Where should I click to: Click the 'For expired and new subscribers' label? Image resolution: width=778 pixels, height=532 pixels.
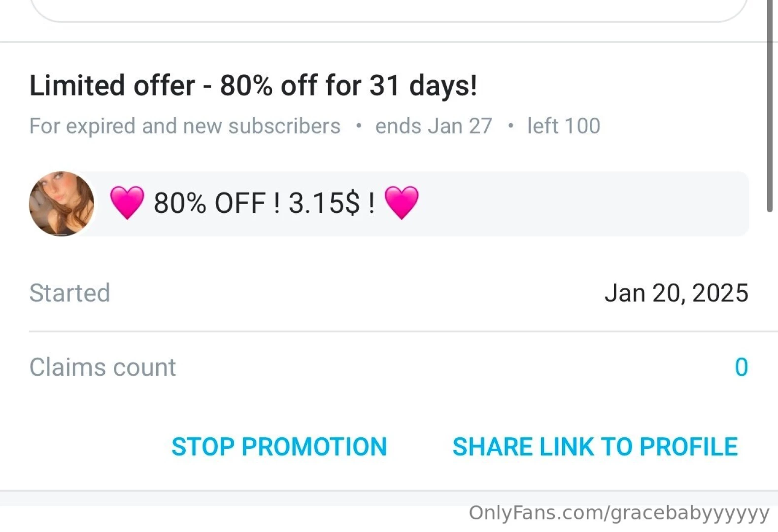185,126
